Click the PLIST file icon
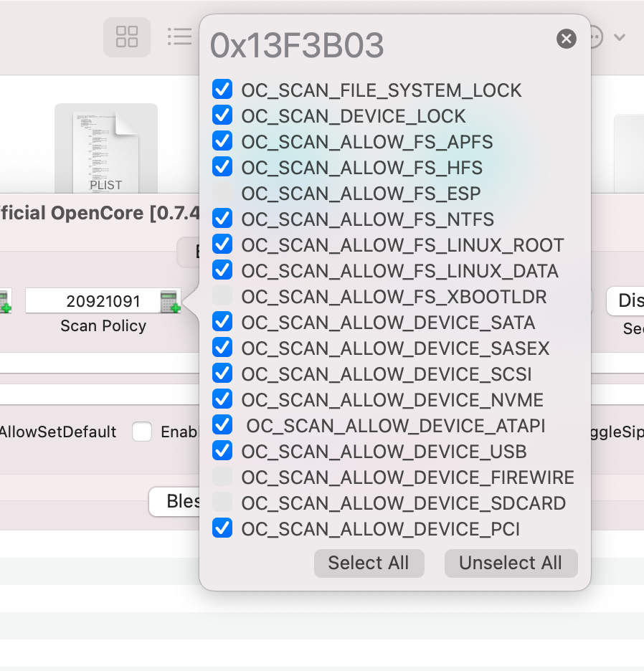644x671 pixels. pos(105,151)
